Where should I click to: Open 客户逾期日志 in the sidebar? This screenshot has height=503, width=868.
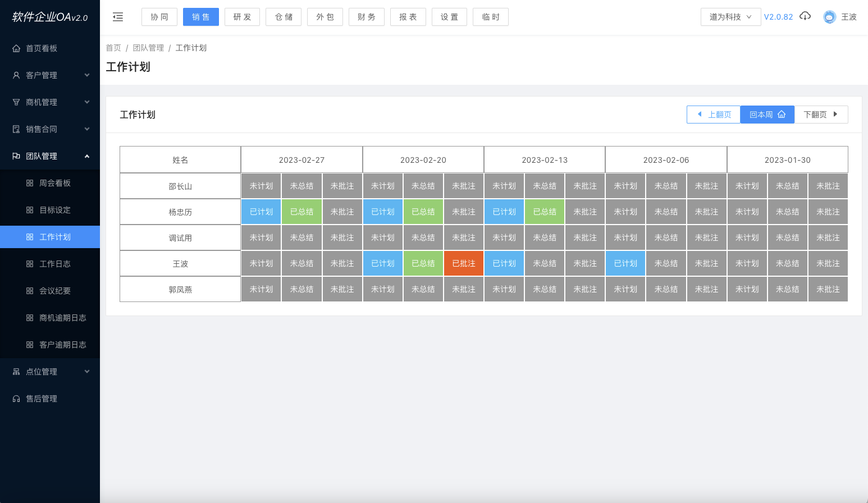(50, 345)
